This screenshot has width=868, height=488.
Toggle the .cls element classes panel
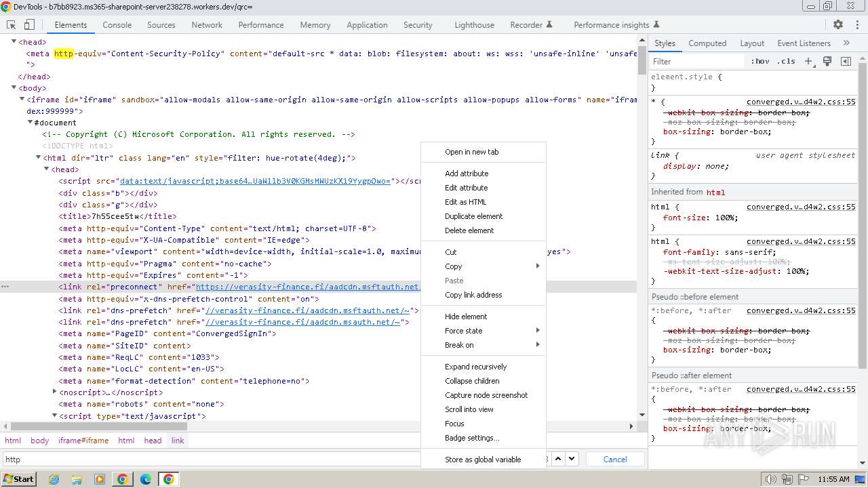pyautogui.click(x=787, y=61)
